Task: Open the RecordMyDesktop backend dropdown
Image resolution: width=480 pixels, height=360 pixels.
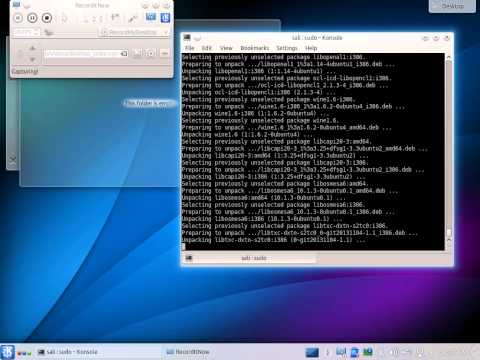Action: pos(134,32)
